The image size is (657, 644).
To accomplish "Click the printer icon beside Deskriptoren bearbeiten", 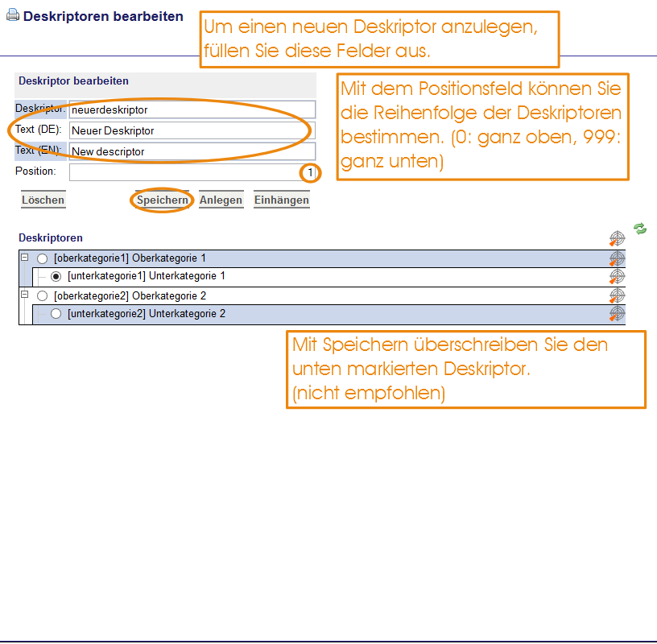I will click(13, 14).
